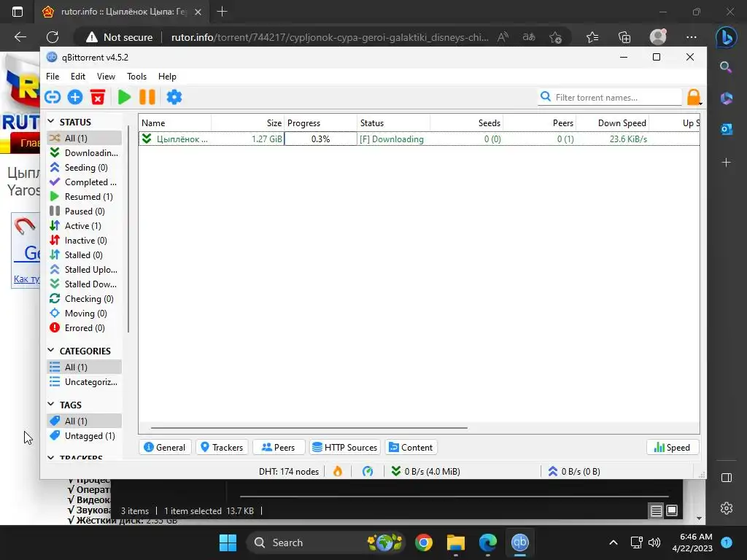Filter by Completed status
Screen dimensions: 747x560
[x=85, y=182]
